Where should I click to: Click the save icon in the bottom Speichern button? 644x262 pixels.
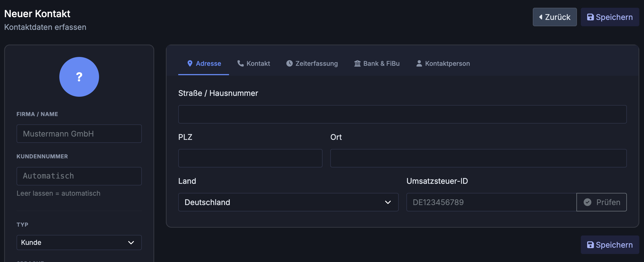click(x=590, y=245)
